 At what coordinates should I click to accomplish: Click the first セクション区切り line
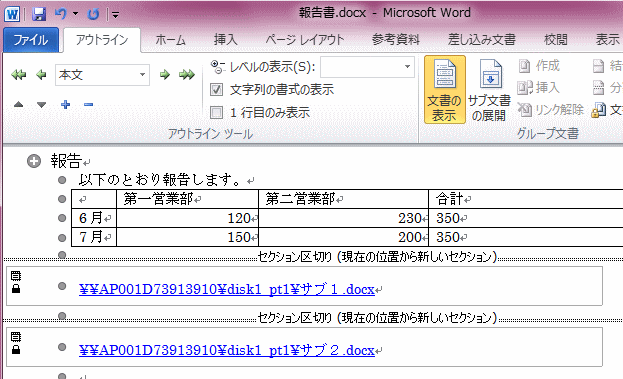pyautogui.click(x=313, y=257)
